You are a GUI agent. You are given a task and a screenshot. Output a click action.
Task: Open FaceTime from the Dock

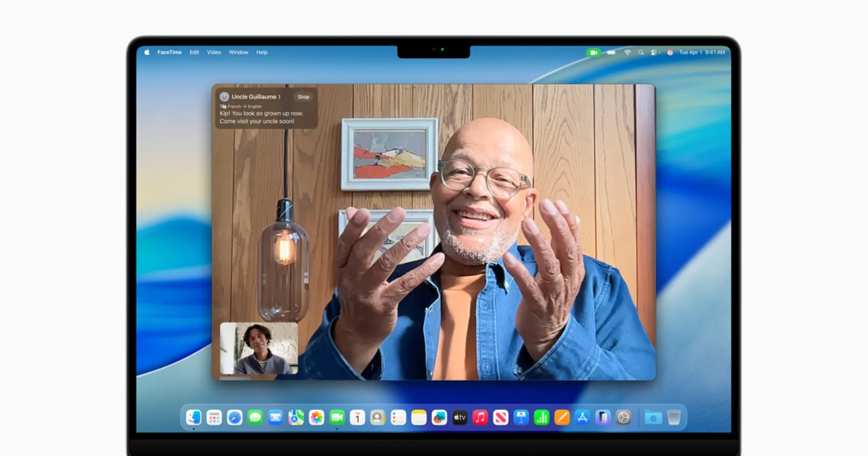tap(337, 417)
